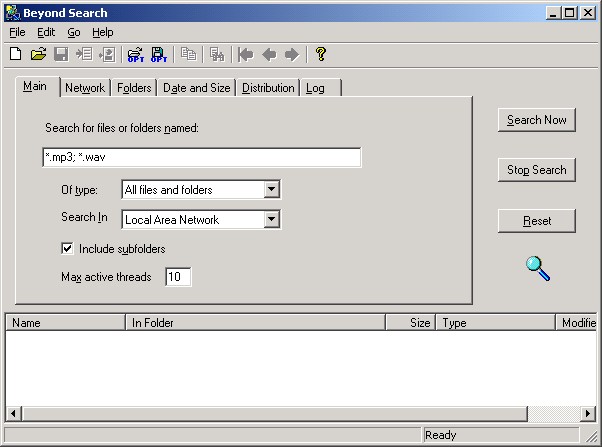602x447 pixels.
Task: Click the Search Now button
Action: 537,120
